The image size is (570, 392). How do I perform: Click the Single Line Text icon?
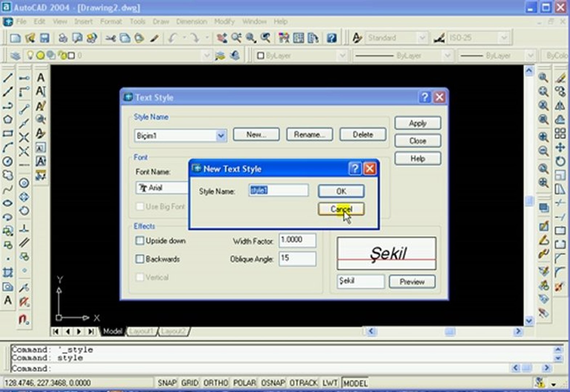click(41, 91)
